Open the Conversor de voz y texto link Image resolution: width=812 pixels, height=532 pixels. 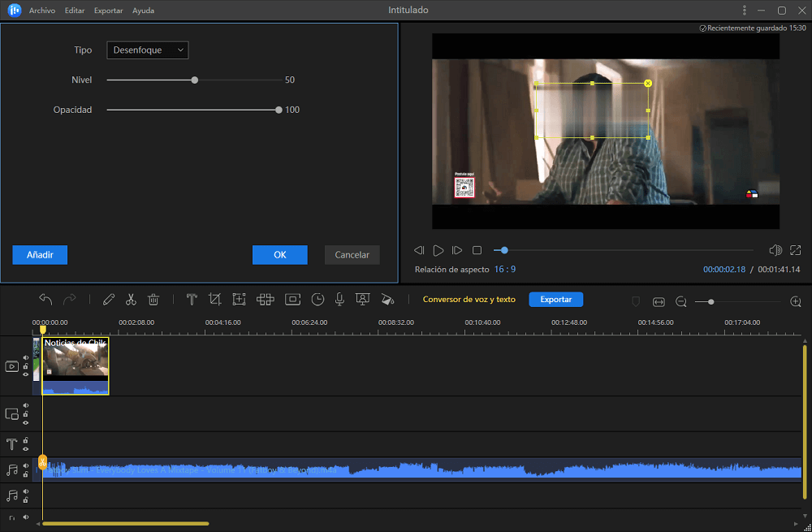tap(469, 300)
